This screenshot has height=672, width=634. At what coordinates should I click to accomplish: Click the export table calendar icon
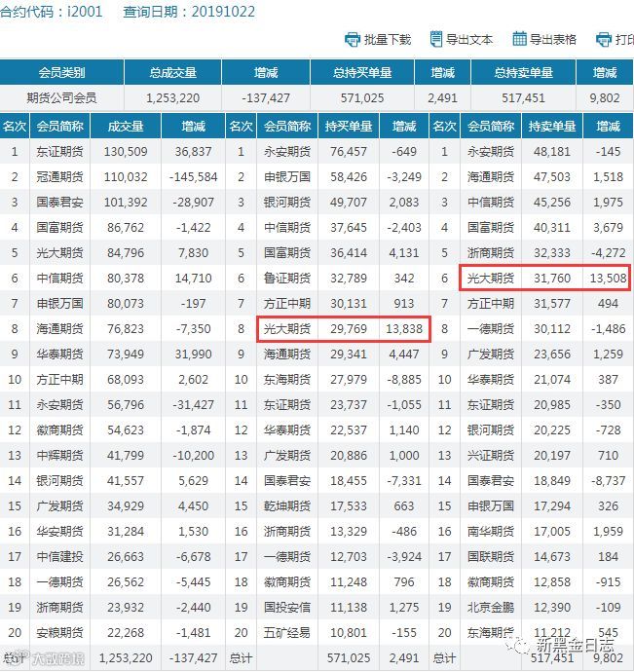519,39
